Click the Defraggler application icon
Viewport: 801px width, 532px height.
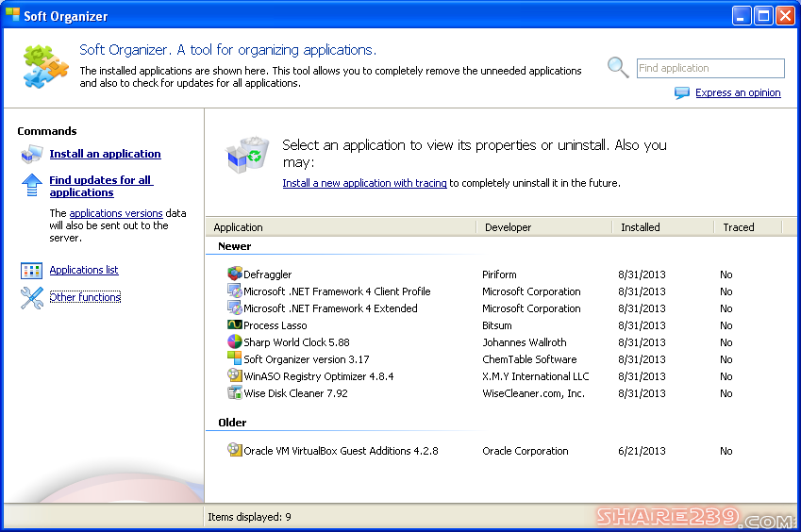[235, 274]
